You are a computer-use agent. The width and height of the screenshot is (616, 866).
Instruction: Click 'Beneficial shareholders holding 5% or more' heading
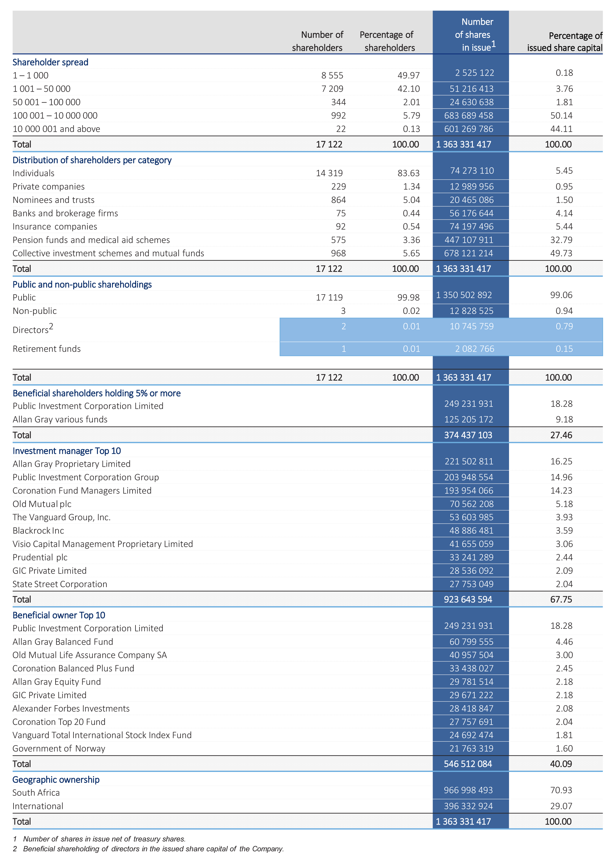[96, 393]
